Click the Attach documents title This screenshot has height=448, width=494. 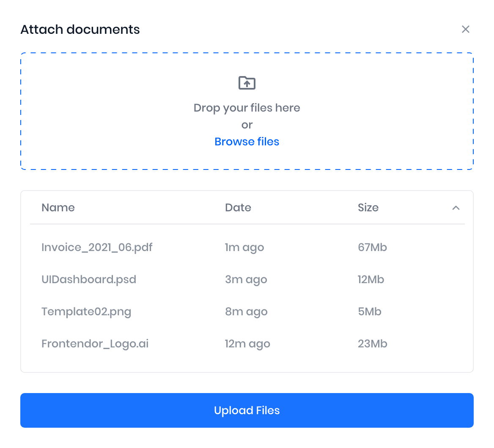tap(80, 30)
